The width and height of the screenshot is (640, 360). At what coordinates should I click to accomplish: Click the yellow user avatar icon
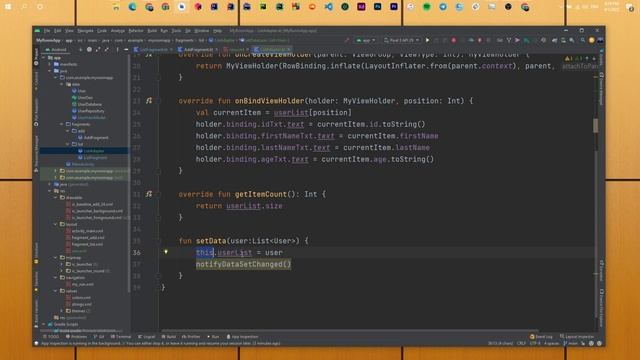click(591, 40)
